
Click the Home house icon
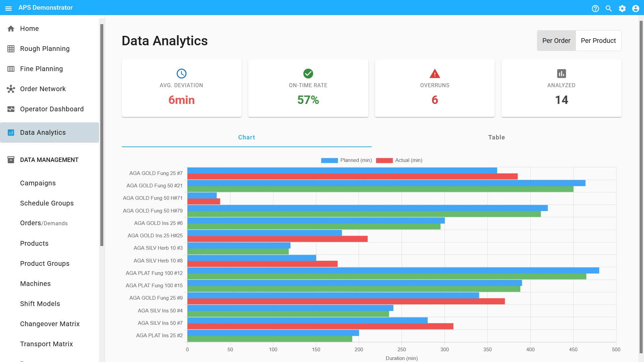click(x=11, y=28)
